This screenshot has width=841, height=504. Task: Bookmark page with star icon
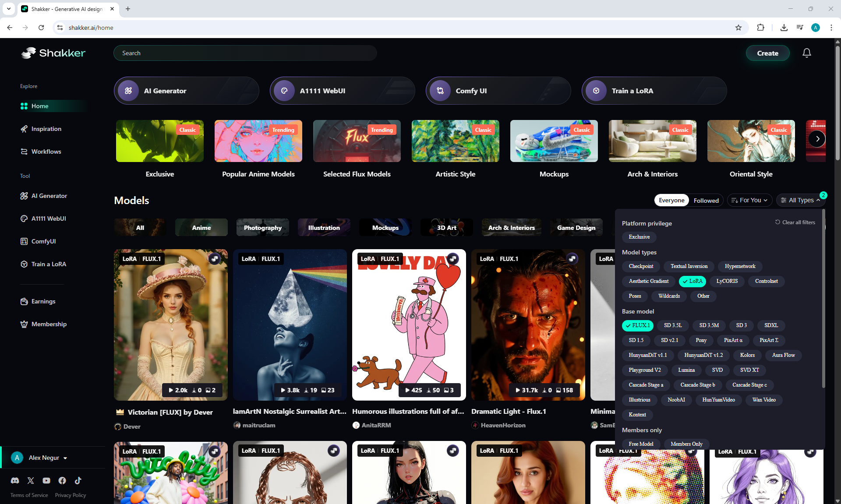[x=739, y=28]
